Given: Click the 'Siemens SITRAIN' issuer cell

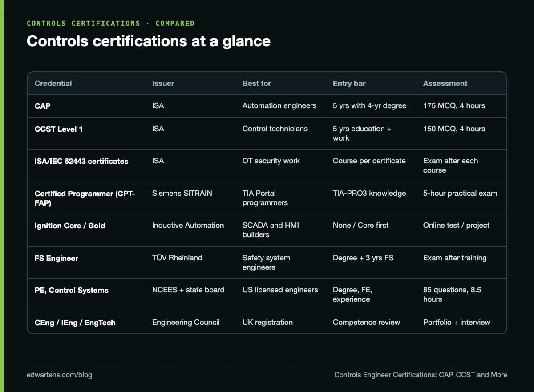Looking at the screenshot, I should click(182, 193).
